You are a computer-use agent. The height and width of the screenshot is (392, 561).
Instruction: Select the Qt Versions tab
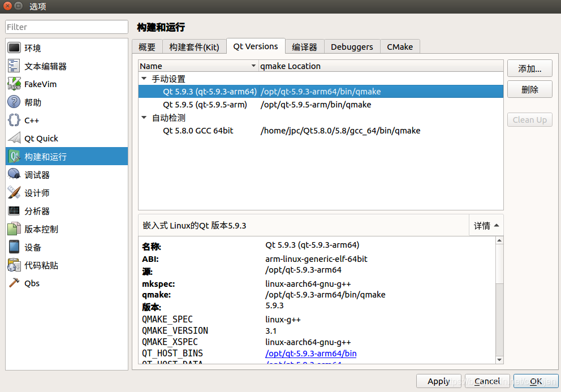[256, 46]
